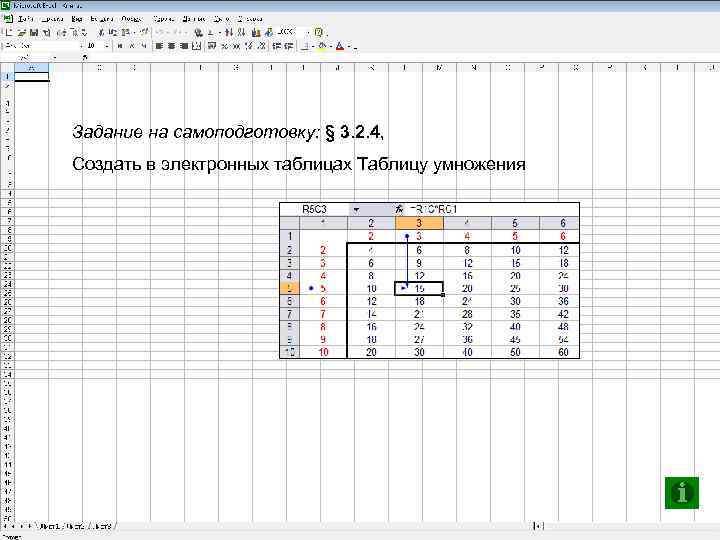The image size is (720, 540).
Task: Open the Данные menu
Action: [194, 19]
